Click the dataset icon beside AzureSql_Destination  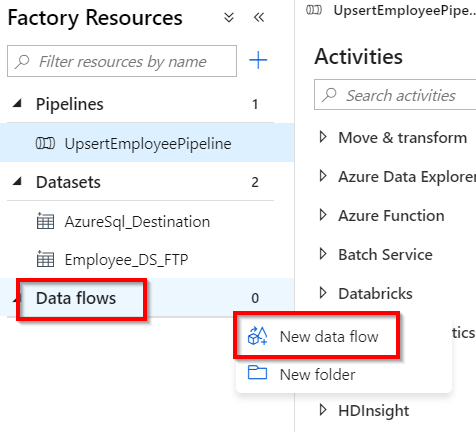tap(45, 221)
